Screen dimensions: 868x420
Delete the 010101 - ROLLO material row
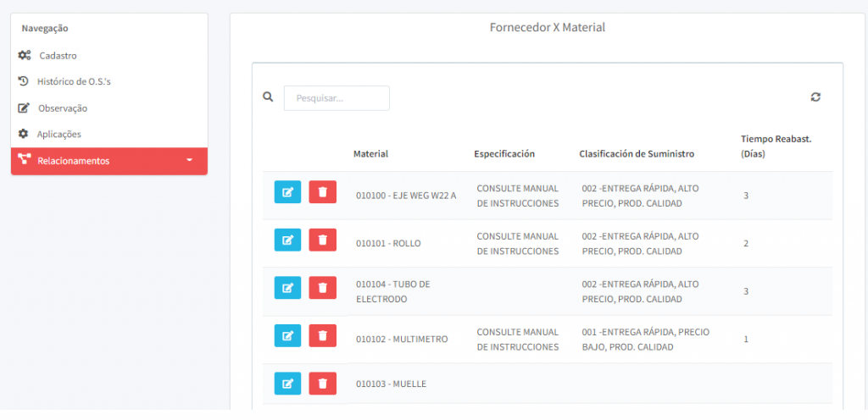click(x=322, y=240)
